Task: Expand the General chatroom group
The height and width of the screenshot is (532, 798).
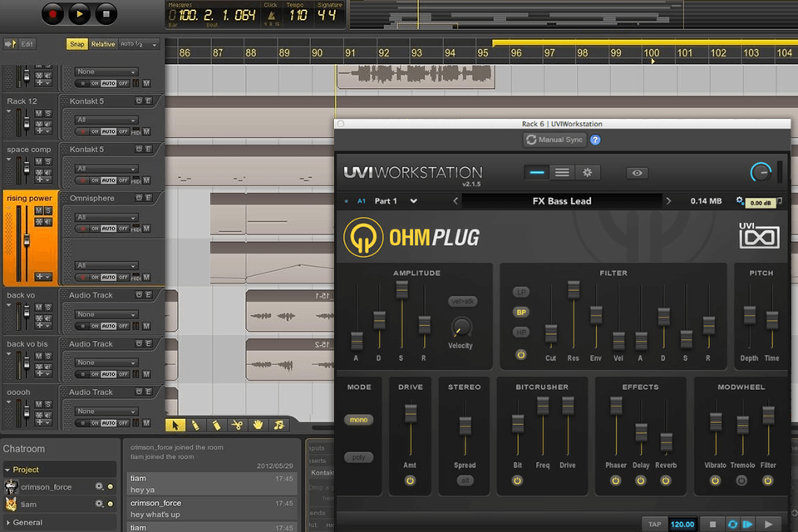Action: tap(7, 522)
